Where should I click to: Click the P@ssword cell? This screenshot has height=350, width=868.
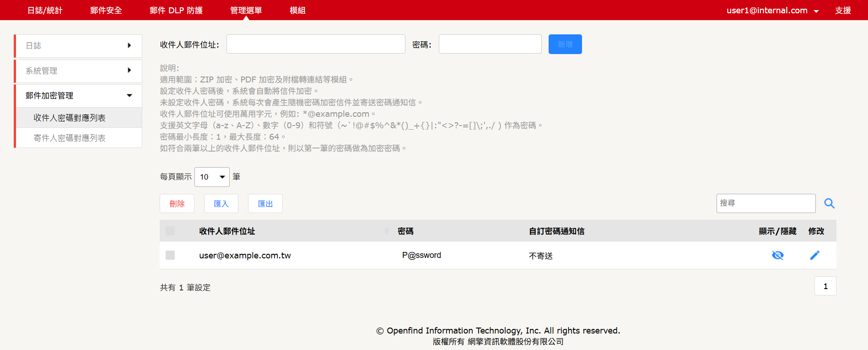pos(421,255)
